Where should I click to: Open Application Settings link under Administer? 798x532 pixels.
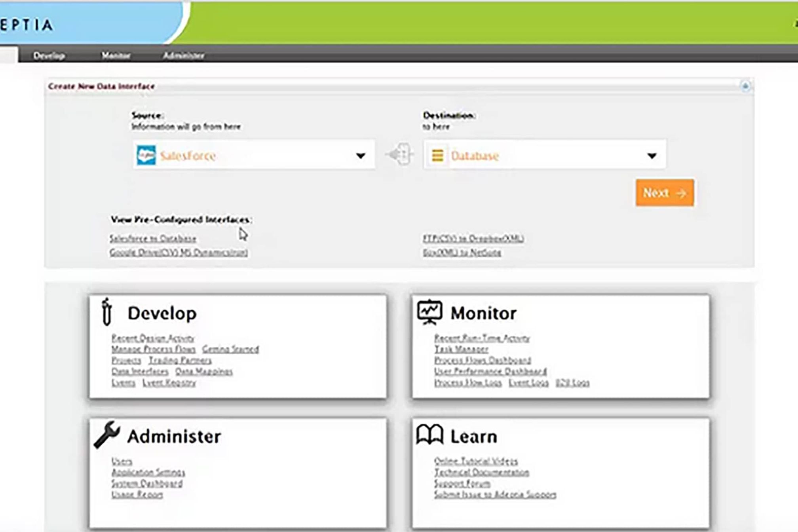148,472
